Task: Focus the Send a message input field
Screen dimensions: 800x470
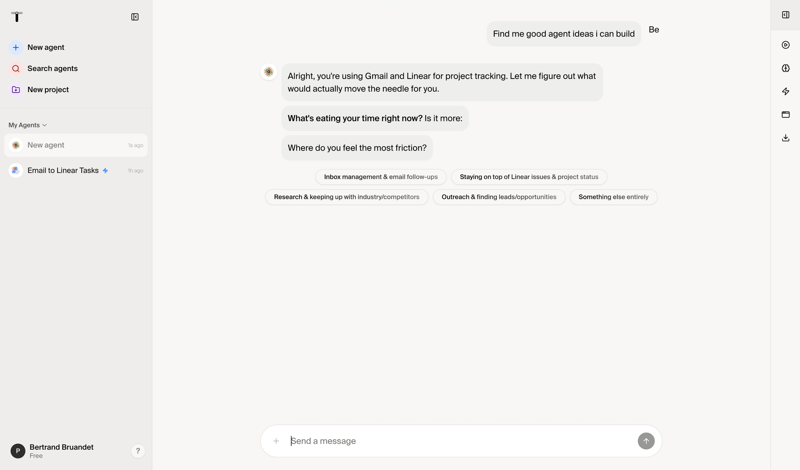Action: point(460,441)
